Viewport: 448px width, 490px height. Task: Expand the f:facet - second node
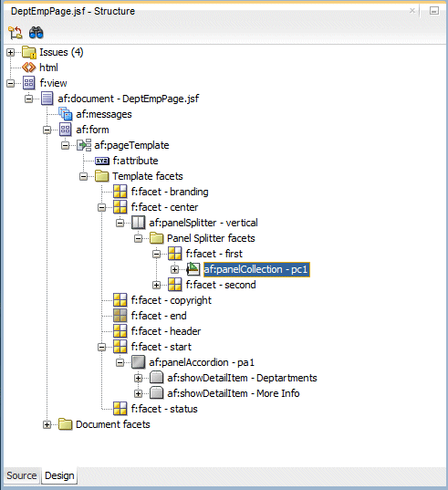click(156, 285)
